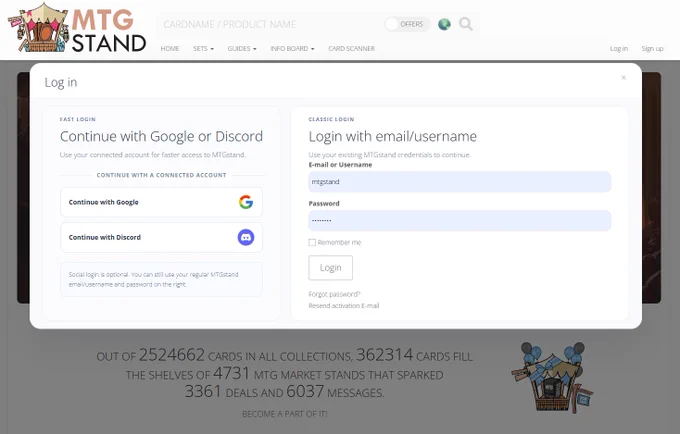680x434 pixels.
Task: Click the BECOME A PART OF IT text
Action: 284,414
